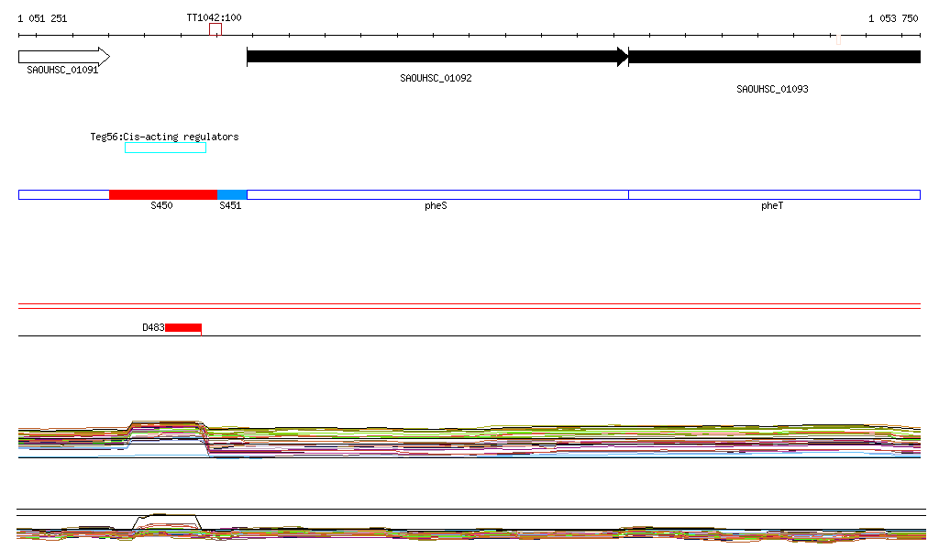This screenshot has height=560, width=939.
Task: Click the blue S451 segment
Action: tap(232, 194)
